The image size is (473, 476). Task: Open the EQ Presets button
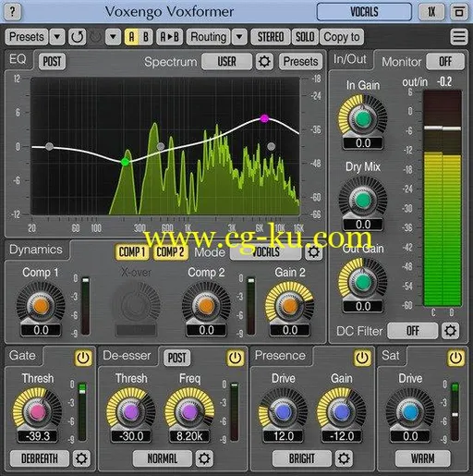(300, 61)
